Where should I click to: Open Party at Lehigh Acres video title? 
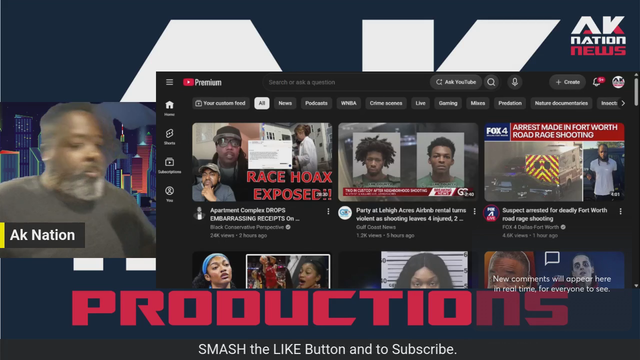411,214
